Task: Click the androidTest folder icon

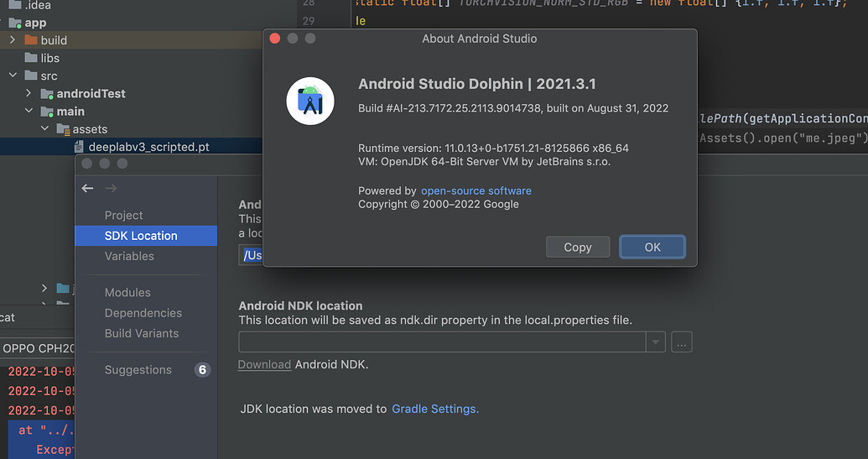Action: pos(47,94)
